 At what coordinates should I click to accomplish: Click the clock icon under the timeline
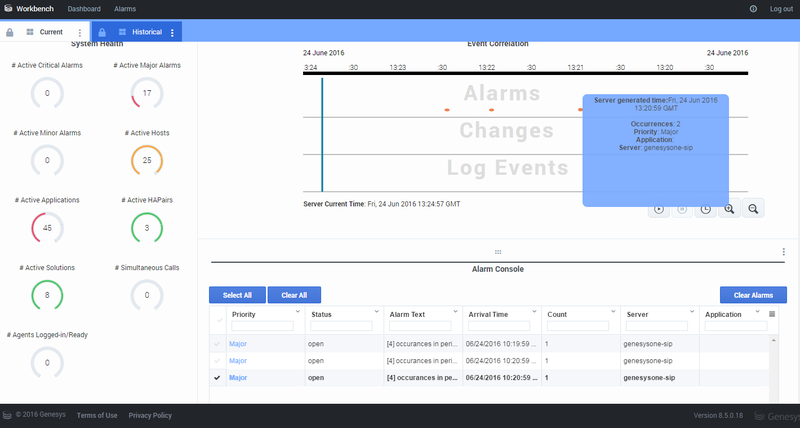(706, 209)
